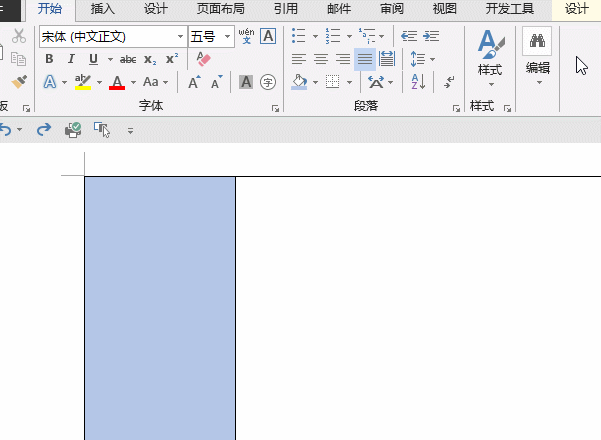The image size is (601, 440).
Task: Align text right
Action: pyautogui.click(x=343, y=59)
